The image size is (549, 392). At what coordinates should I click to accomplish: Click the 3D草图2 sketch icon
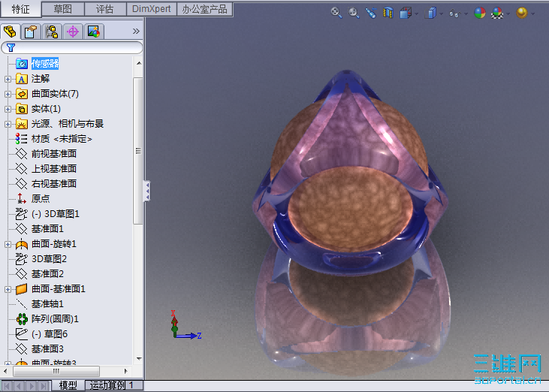click(21, 258)
